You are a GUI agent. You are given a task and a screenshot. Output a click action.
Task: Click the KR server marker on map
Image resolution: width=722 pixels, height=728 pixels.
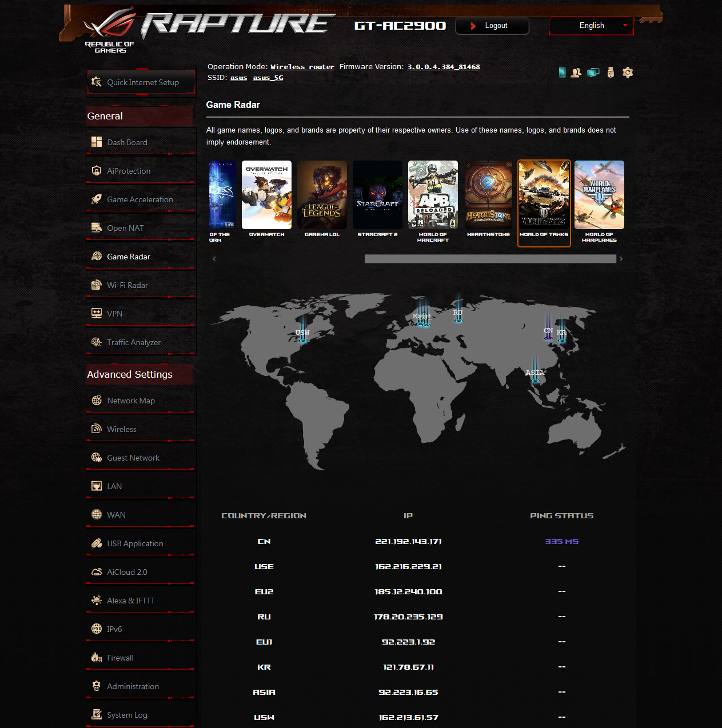562,334
